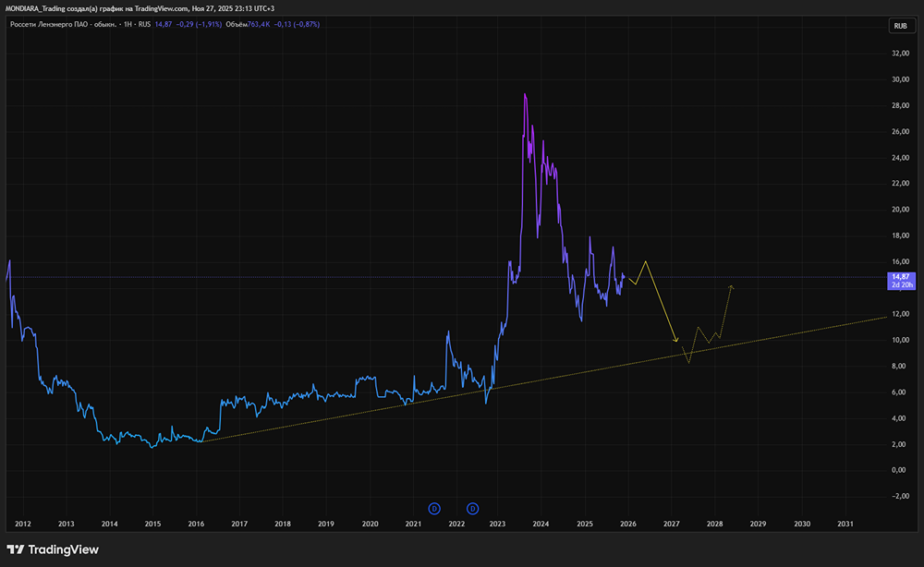
Task: Click the 6,00 level on the price axis
Action: [899, 392]
